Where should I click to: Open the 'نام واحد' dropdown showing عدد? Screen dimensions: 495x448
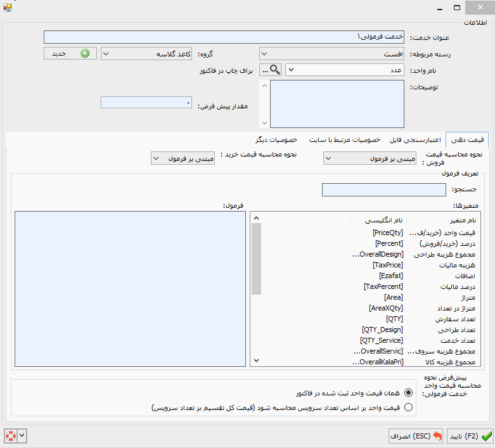point(345,70)
